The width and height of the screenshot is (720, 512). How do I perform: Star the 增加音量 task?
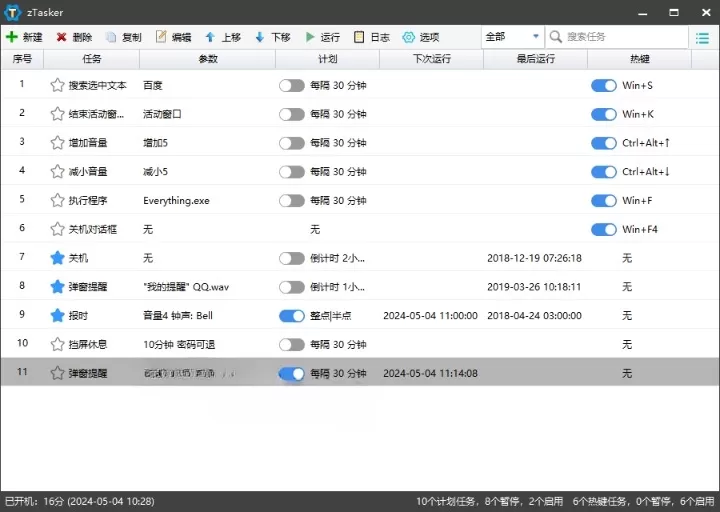[x=57, y=143]
